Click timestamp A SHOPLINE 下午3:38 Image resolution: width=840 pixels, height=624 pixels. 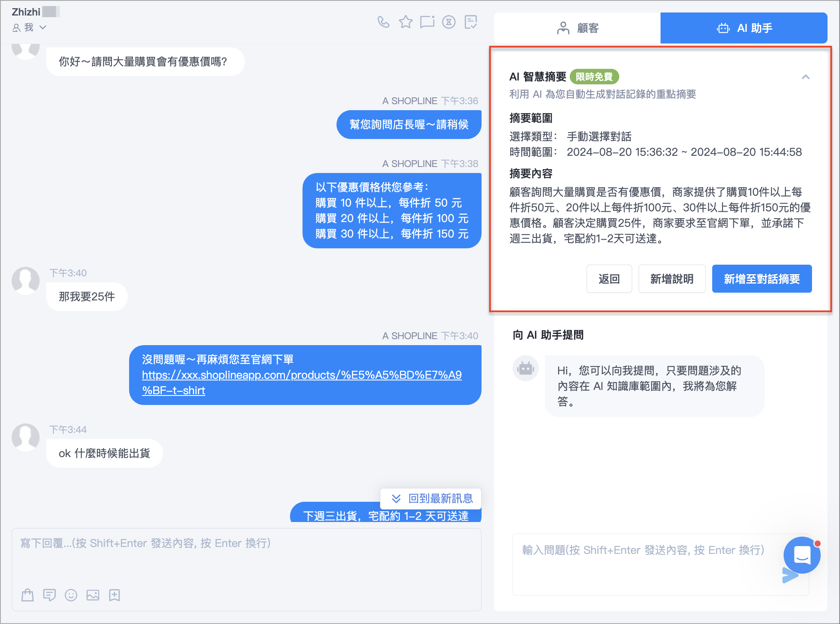(430, 164)
